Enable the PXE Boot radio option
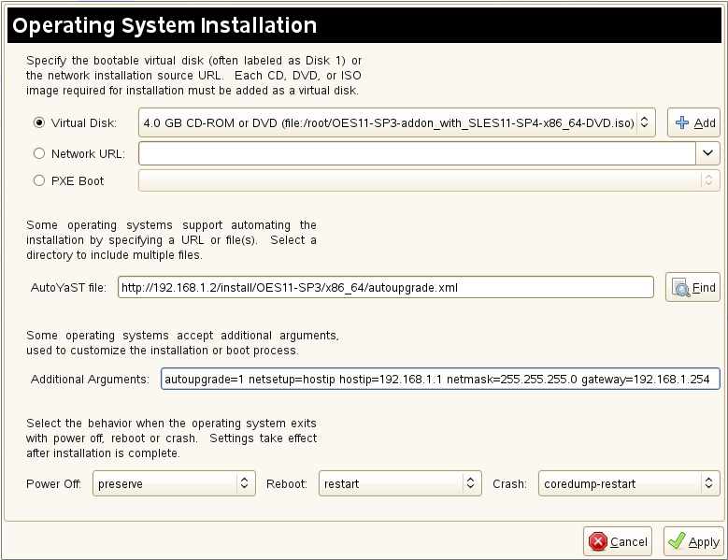728x560 pixels. 39,180
